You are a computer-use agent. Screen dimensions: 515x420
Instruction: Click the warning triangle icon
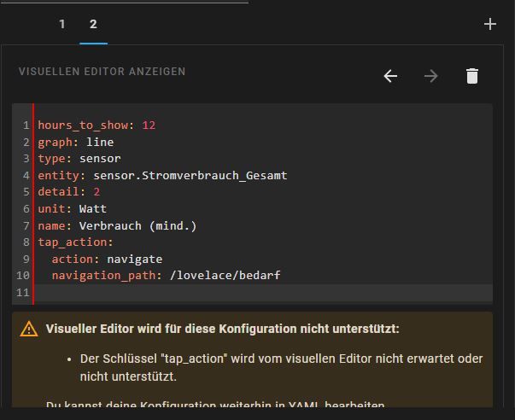point(30,329)
